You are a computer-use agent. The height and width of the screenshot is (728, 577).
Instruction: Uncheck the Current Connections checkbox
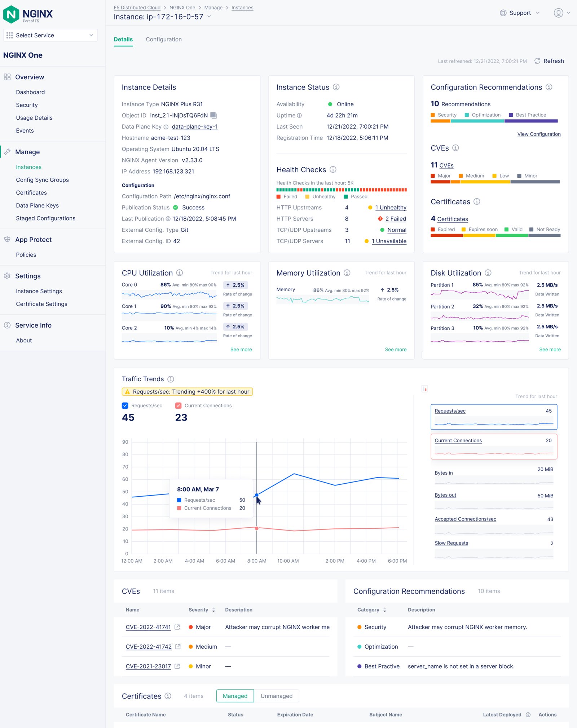(x=178, y=405)
